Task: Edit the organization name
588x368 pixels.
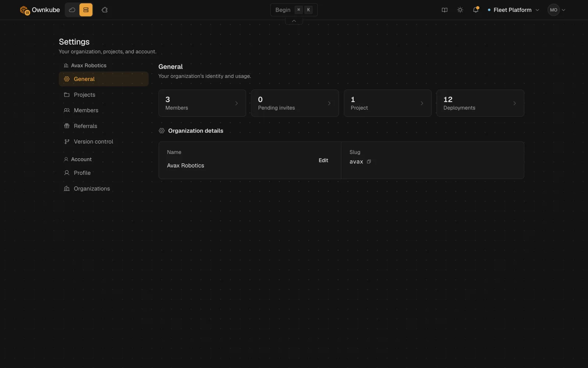Action: 323,160
